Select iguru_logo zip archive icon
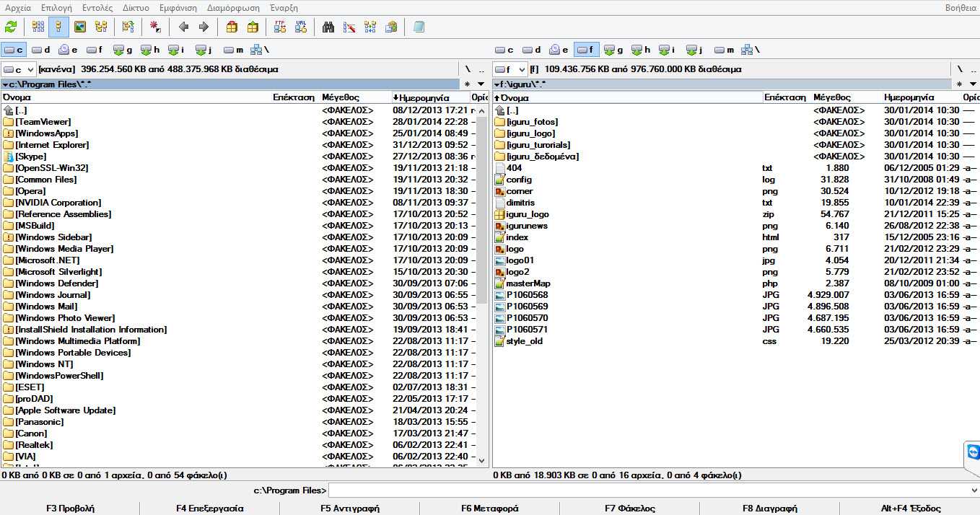 (500, 214)
